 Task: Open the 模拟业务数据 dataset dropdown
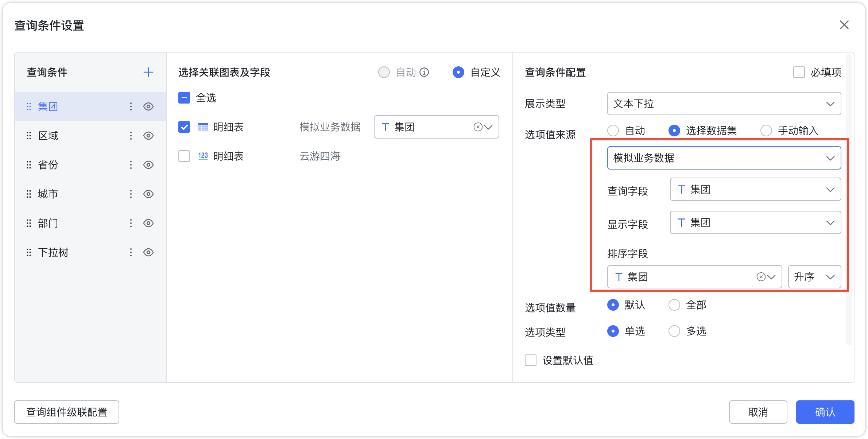click(x=724, y=158)
